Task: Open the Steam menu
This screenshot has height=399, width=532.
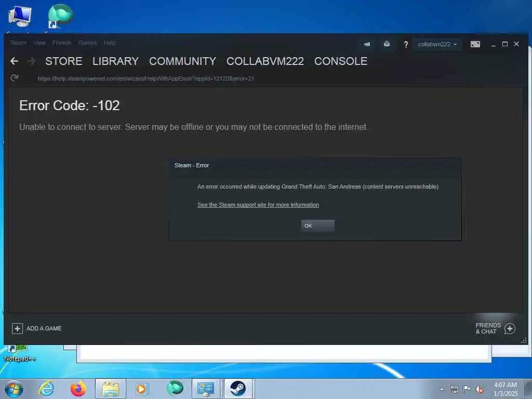Action: 18,43
